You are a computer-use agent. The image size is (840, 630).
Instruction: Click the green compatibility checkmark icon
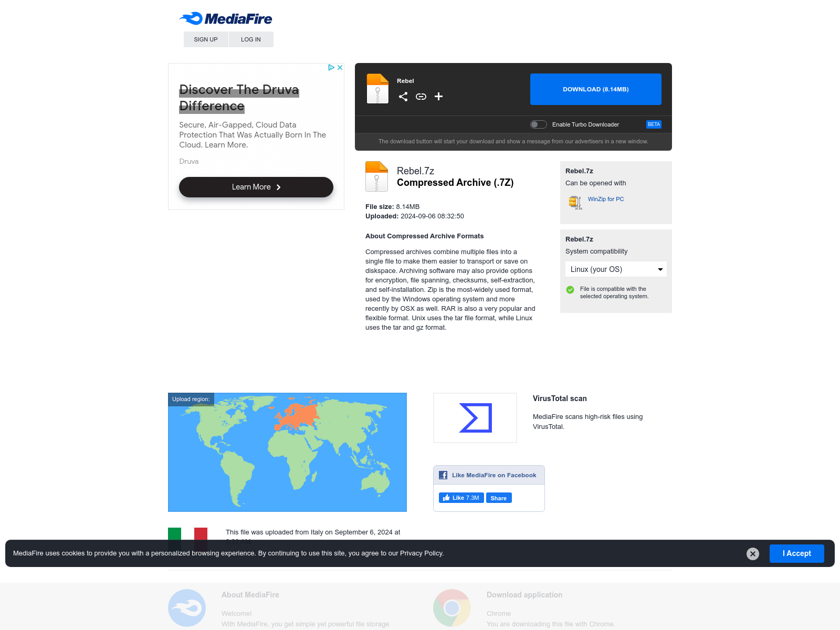click(x=570, y=290)
